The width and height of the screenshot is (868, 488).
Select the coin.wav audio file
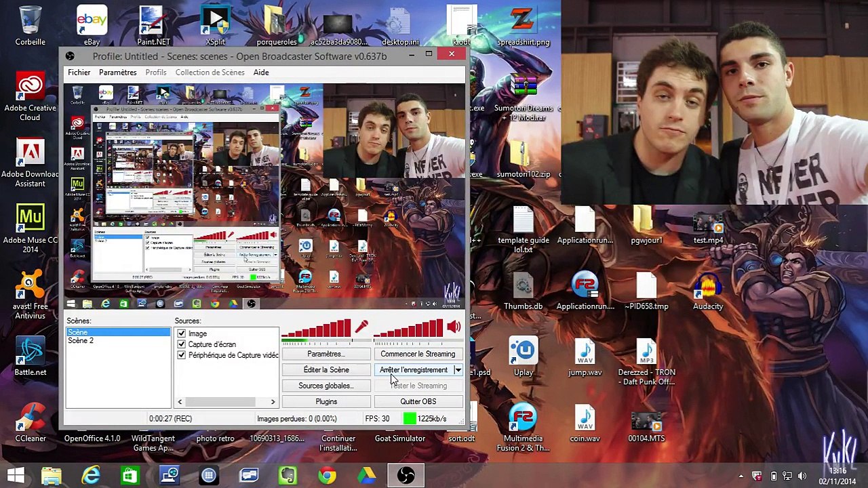pos(585,423)
